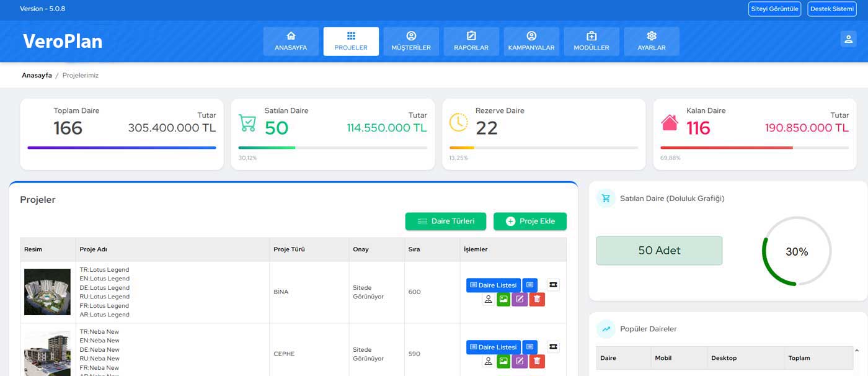
Task: Click blue card icon button in Lotus Legend row
Action: click(529, 285)
